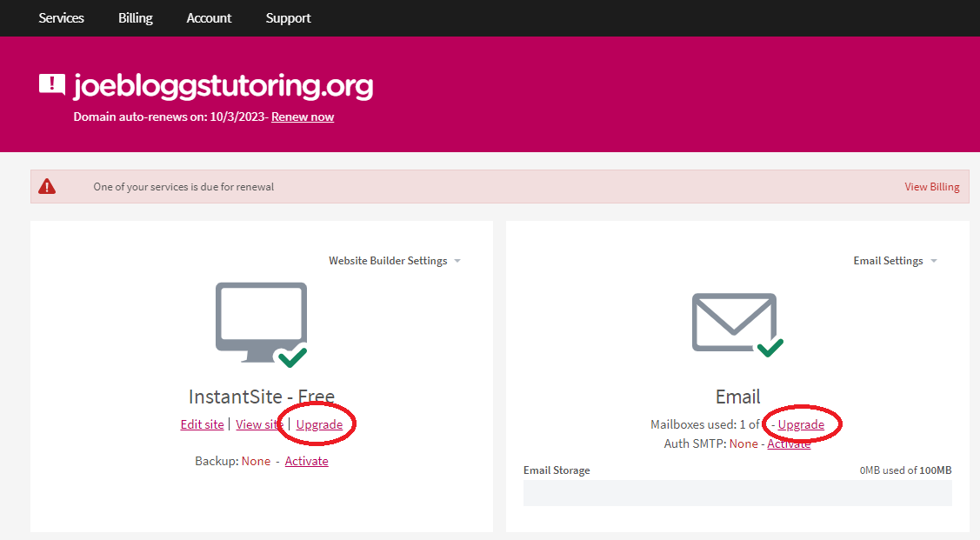
Task: Click Upgrade under InstantSite - Free
Action: tap(319, 424)
